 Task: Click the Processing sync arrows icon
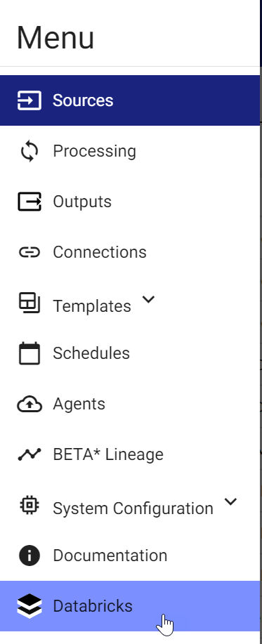30,151
